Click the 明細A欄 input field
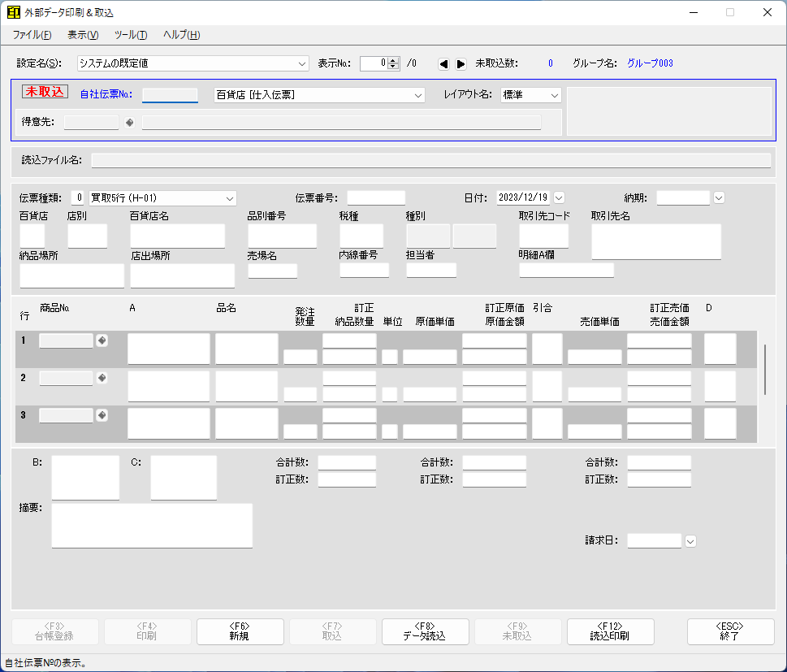787x672 pixels. [x=567, y=271]
